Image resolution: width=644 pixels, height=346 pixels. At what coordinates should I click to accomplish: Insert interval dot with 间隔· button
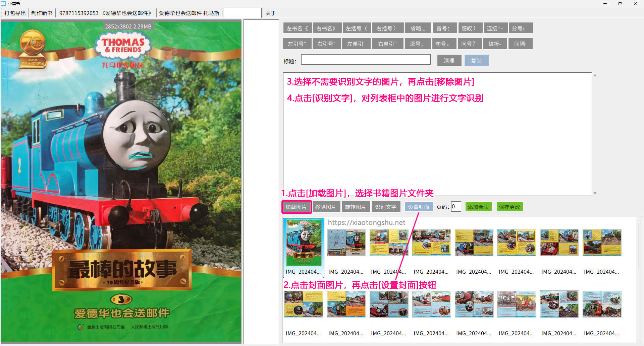(521, 44)
